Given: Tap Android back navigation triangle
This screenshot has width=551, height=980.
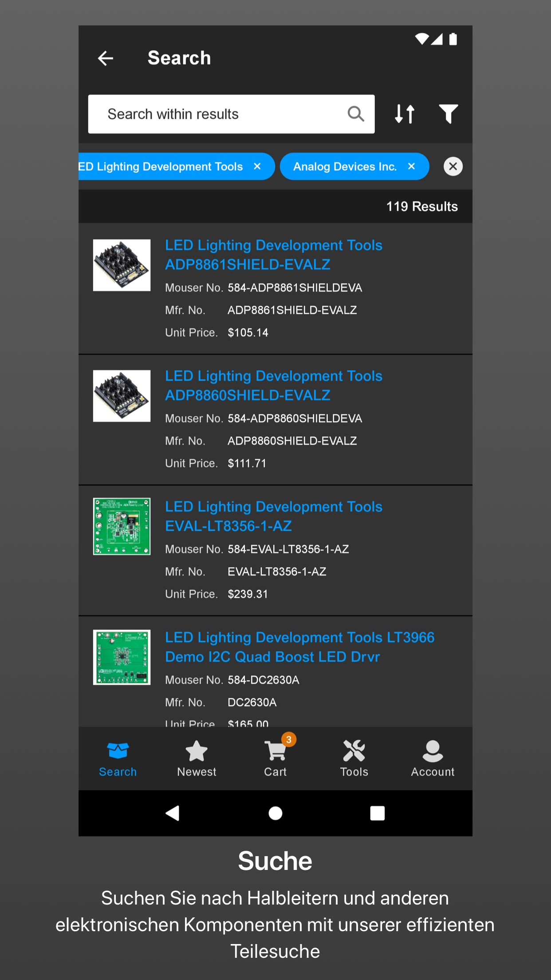Looking at the screenshot, I should point(173,813).
